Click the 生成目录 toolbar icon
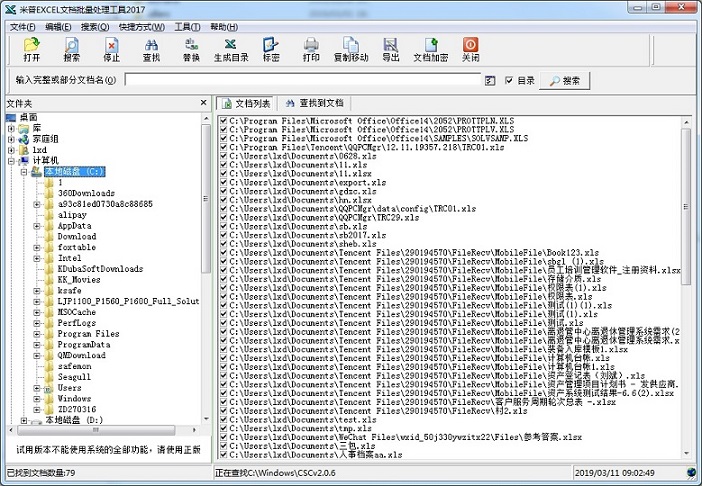Image resolution: width=702 pixels, height=486 pixels. pos(231,49)
